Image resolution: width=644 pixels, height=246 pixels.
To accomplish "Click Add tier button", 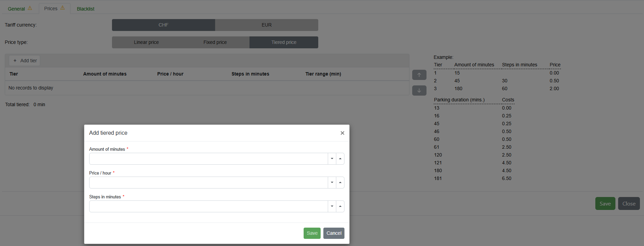I will coord(25,61).
